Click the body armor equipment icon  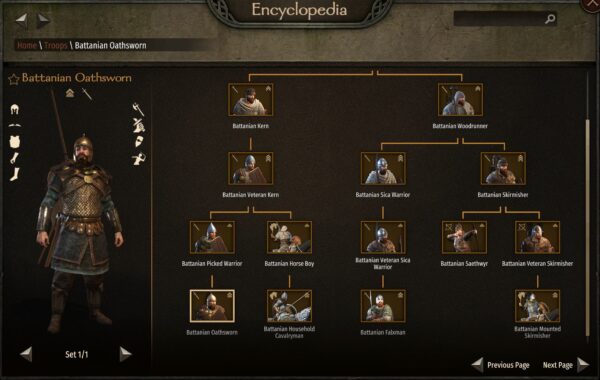(x=15, y=142)
